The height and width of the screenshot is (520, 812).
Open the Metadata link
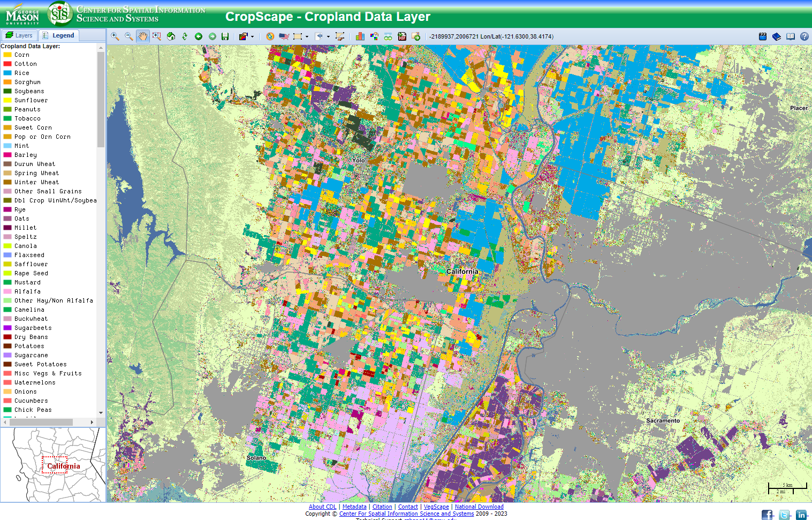click(x=354, y=507)
